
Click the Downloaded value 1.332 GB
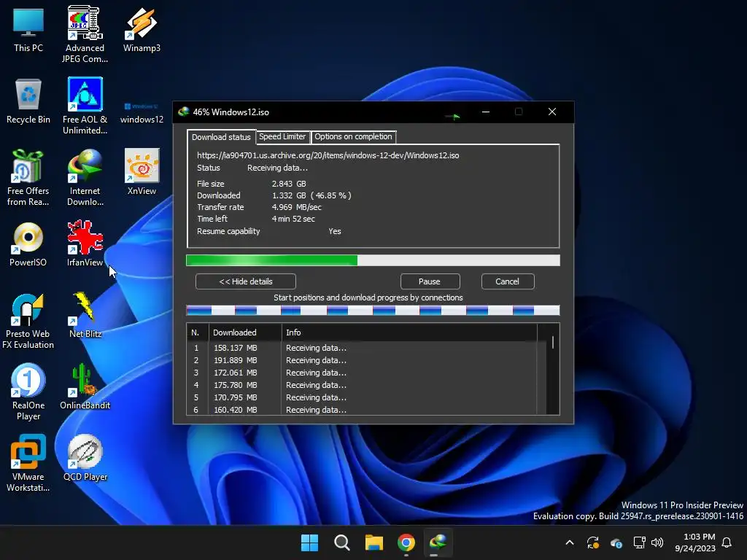(x=289, y=195)
